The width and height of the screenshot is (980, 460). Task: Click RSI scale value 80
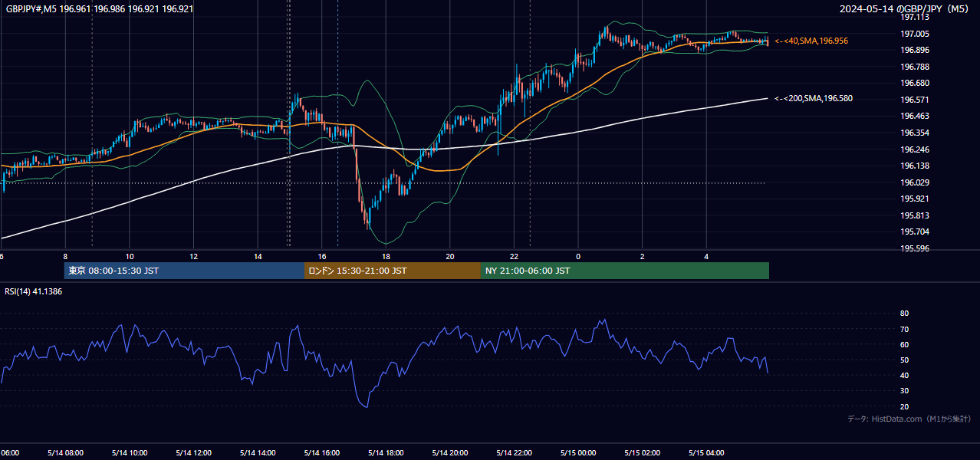[x=905, y=314]
